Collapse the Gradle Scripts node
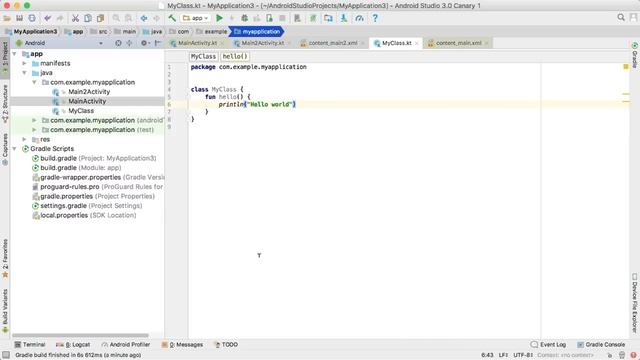Viewport: 640px width, 360px height. 15,149
